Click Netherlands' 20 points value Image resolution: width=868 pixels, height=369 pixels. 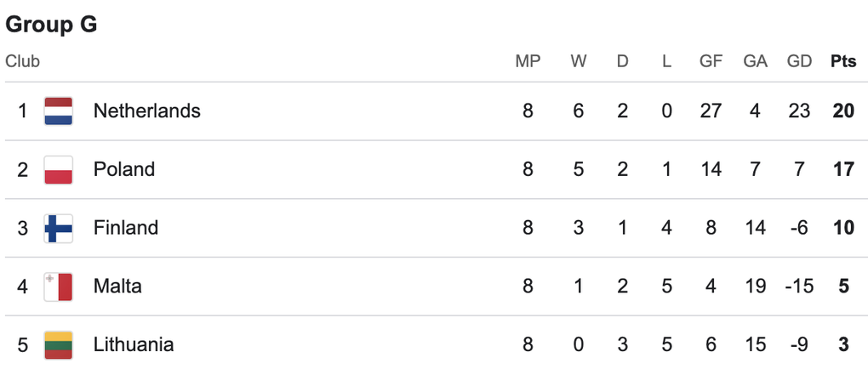pyautogui.click(x=842, y=111)
